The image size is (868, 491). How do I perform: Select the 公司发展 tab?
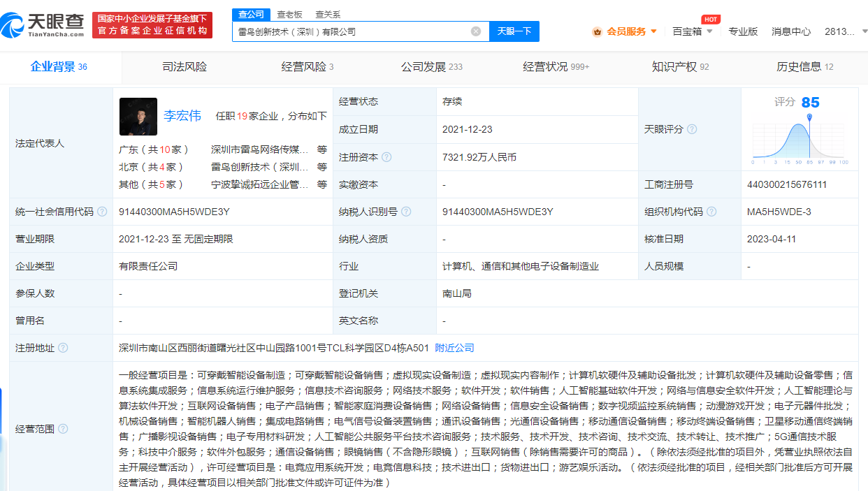coord(432,67)
